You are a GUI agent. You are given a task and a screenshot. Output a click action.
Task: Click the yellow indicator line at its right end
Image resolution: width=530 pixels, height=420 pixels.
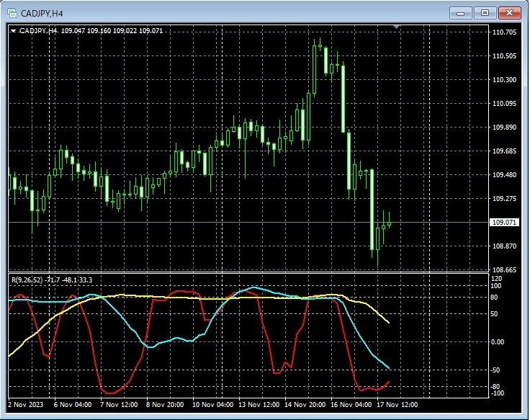[x=389, y=322]
